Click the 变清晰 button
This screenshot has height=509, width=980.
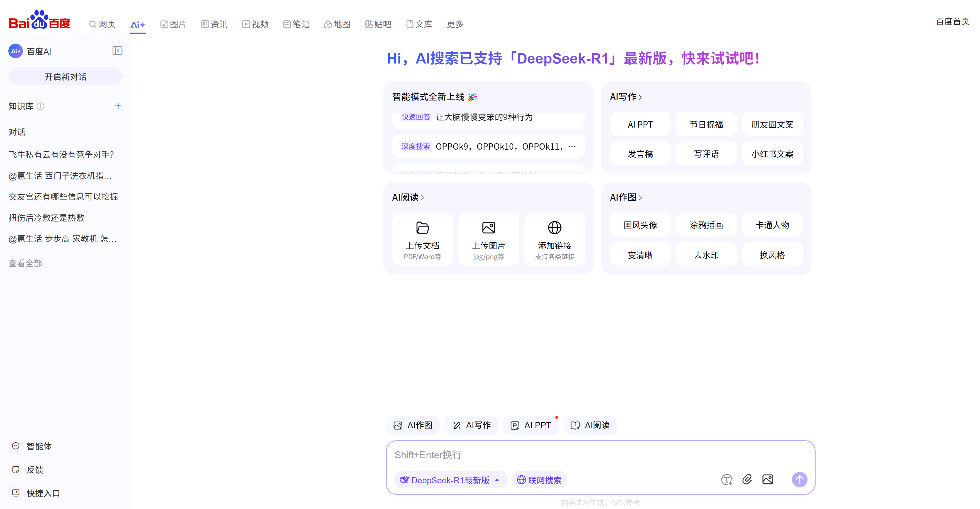point(640,255)
